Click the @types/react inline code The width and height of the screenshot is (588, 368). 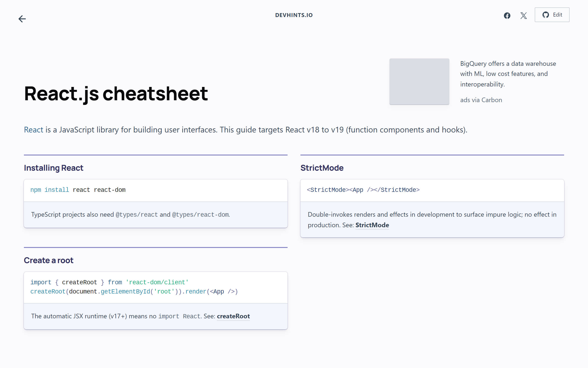coord(137,215)
